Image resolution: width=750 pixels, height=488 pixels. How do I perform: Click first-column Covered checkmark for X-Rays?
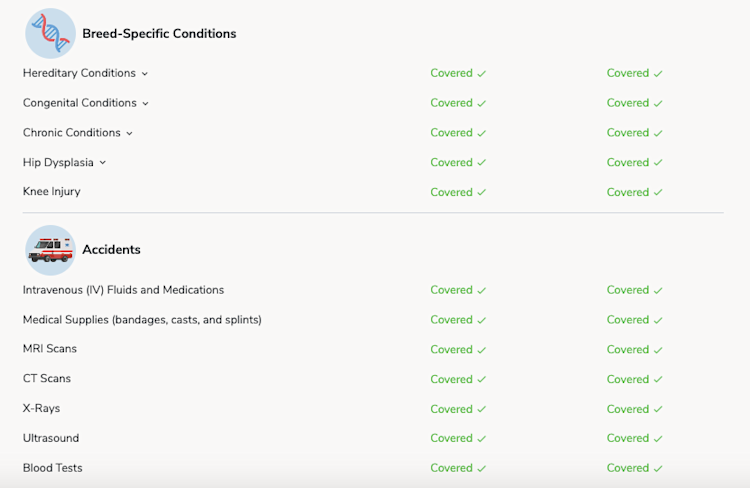(x=482, y=409)
